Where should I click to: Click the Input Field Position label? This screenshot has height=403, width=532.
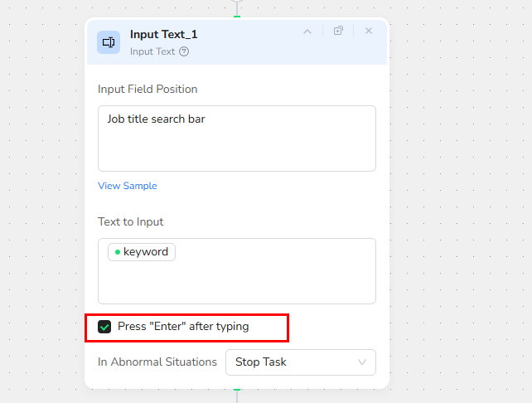pyautogui.click(x=148, y=90)
